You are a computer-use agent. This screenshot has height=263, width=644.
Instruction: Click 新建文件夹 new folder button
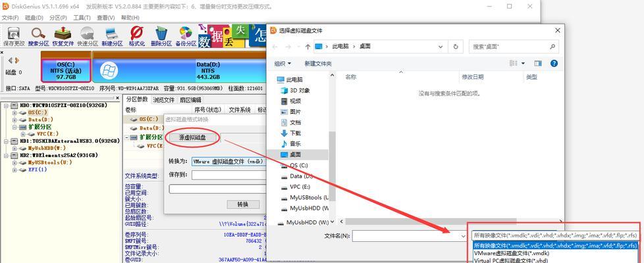point(318,64)
